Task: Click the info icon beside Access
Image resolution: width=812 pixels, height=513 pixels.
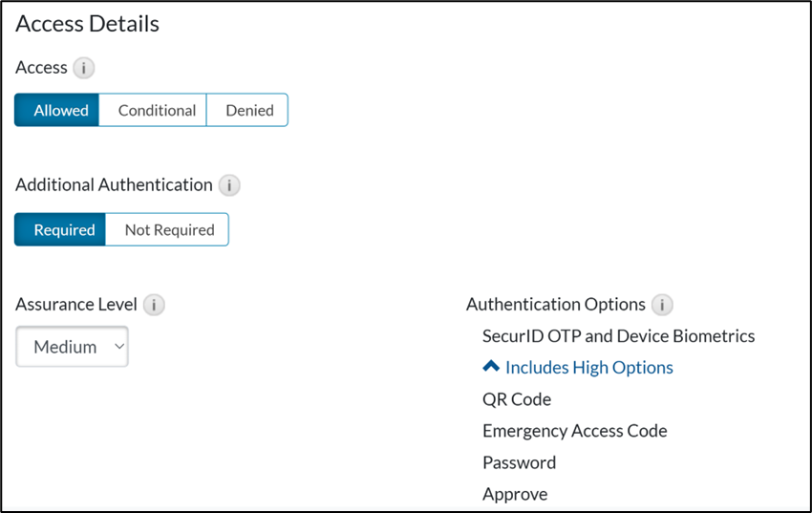Action: click(x=85, y=68)
